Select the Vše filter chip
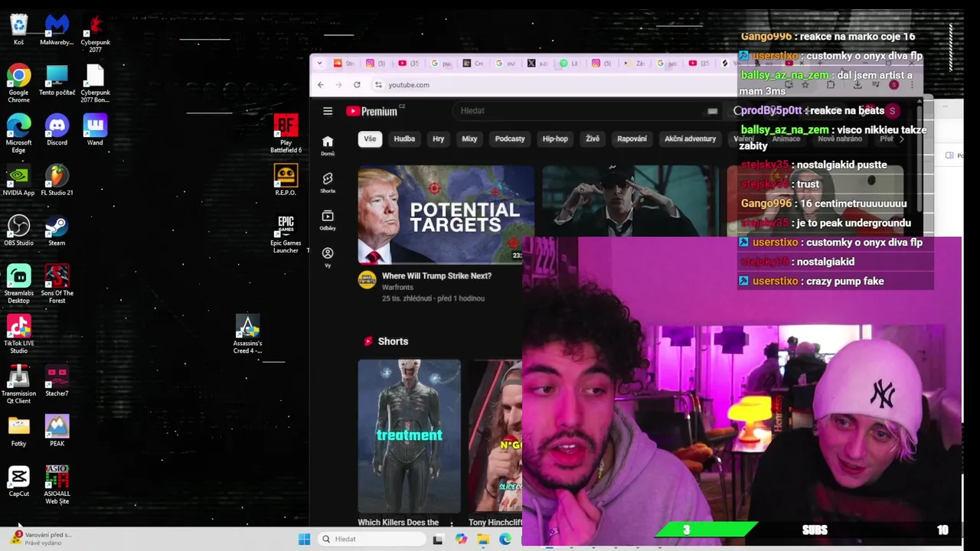The image size is (980, 551). click(x=370, y=139)
